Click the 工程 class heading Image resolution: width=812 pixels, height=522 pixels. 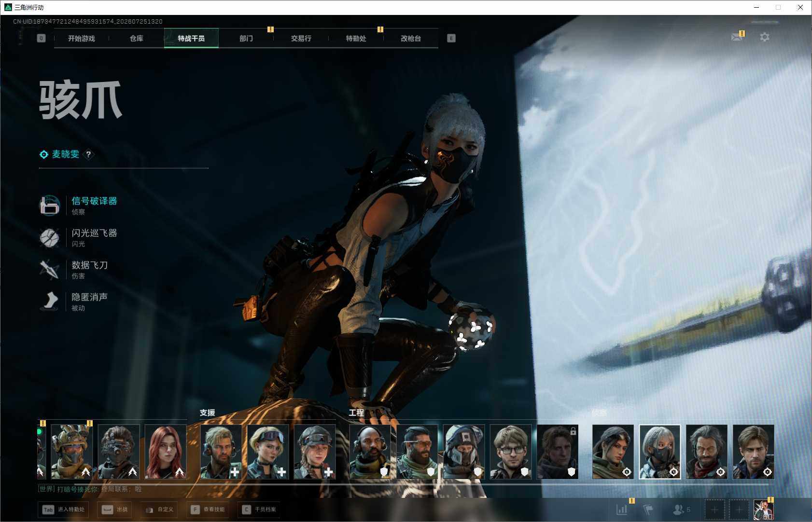pyautogui.click(x=357, y=413)
